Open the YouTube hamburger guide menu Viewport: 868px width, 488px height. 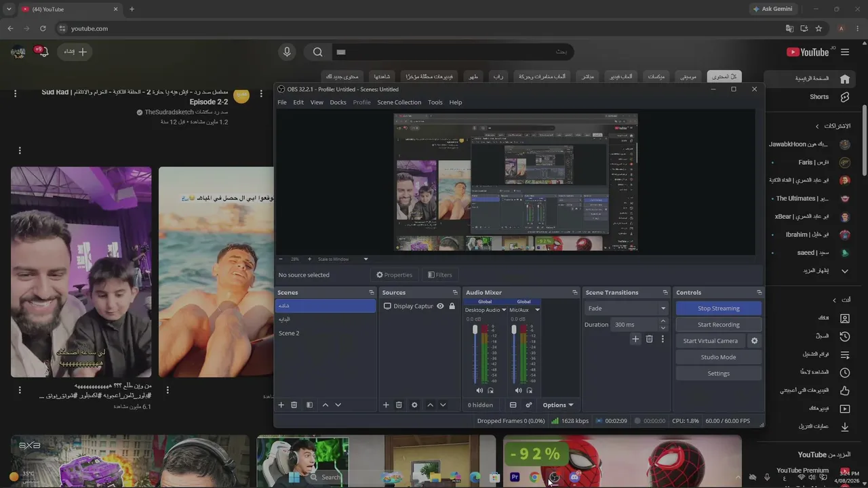point(845,52)
